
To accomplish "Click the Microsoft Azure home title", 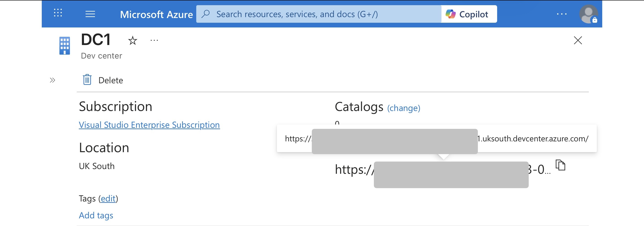I will point(156,14).
